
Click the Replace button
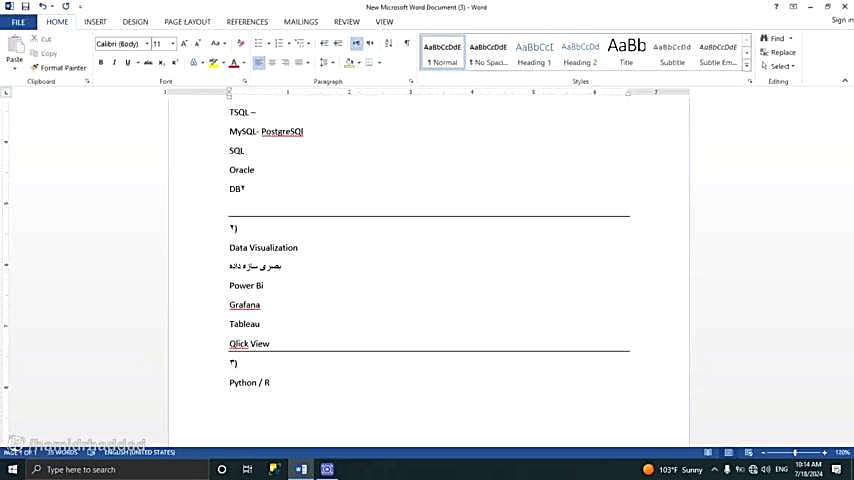(x=778, y=52)
